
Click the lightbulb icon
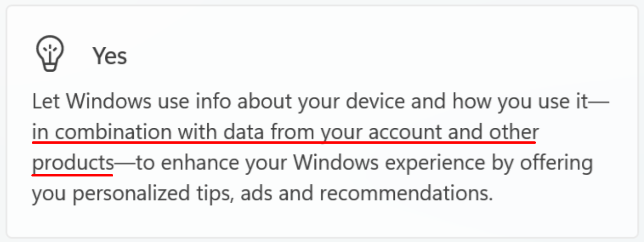click(50, 53)
